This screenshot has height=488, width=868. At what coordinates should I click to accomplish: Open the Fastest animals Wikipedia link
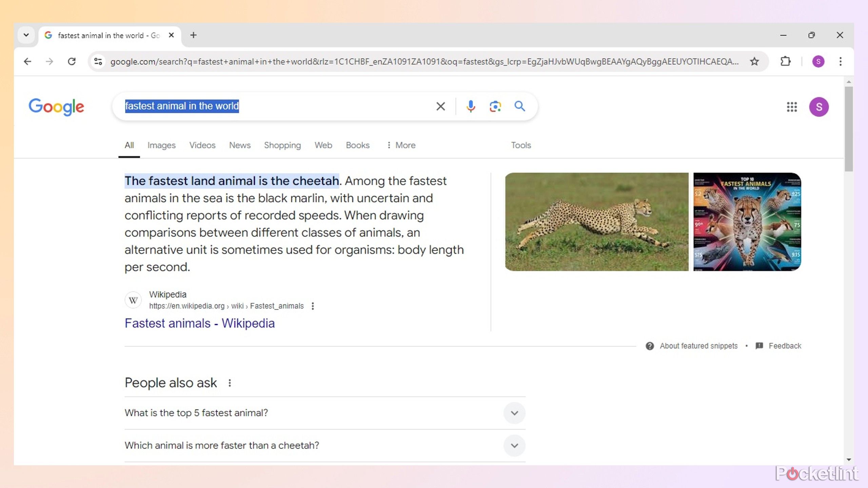point(200,323)
